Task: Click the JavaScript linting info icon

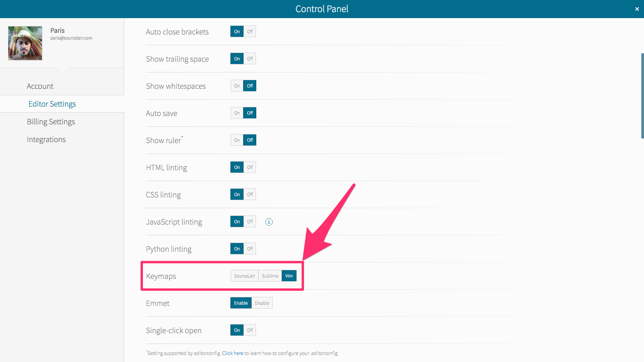Action: pos(269,222)
